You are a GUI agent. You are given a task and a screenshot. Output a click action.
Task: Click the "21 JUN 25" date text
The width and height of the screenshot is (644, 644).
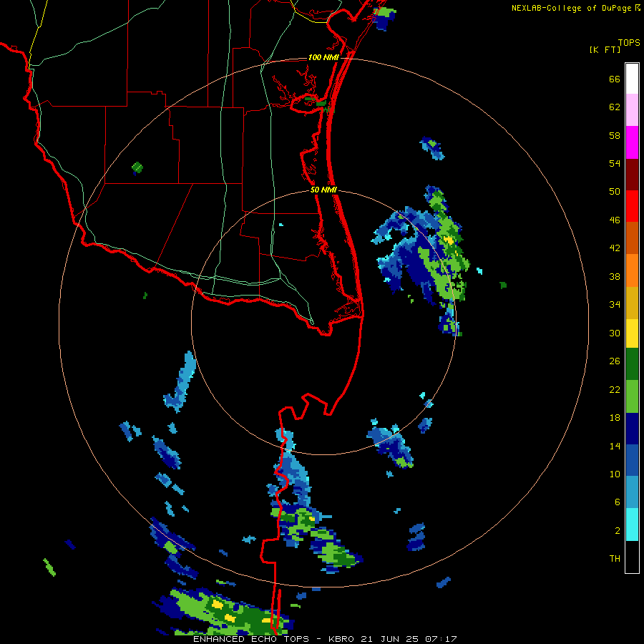pos(390,639)
